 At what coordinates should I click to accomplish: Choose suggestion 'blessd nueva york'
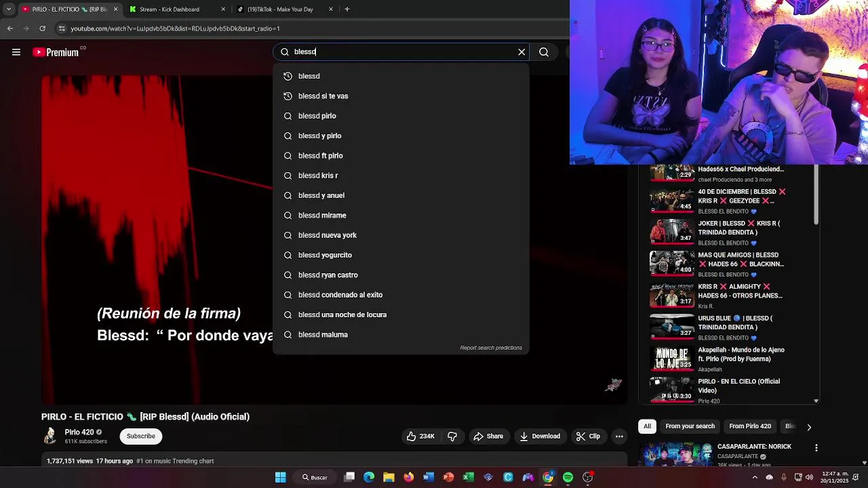pyautogui.click(x=401, y=235)
